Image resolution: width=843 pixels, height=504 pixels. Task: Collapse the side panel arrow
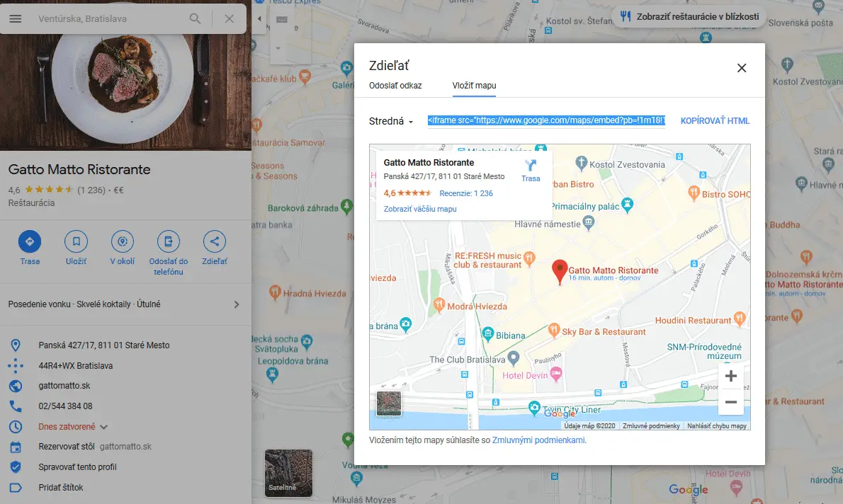pyautogui.click(x=259, y=19)
